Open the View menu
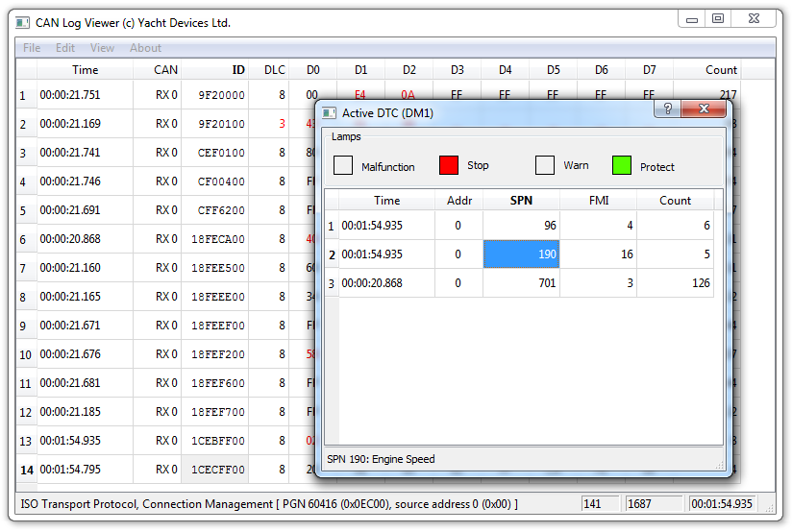792x532 pixels. point(102,48)
